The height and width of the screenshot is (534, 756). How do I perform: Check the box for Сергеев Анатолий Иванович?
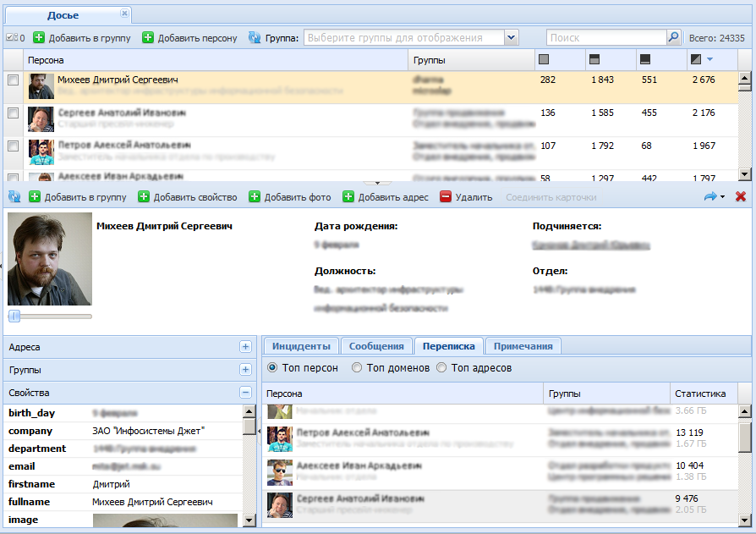(13, 113)
